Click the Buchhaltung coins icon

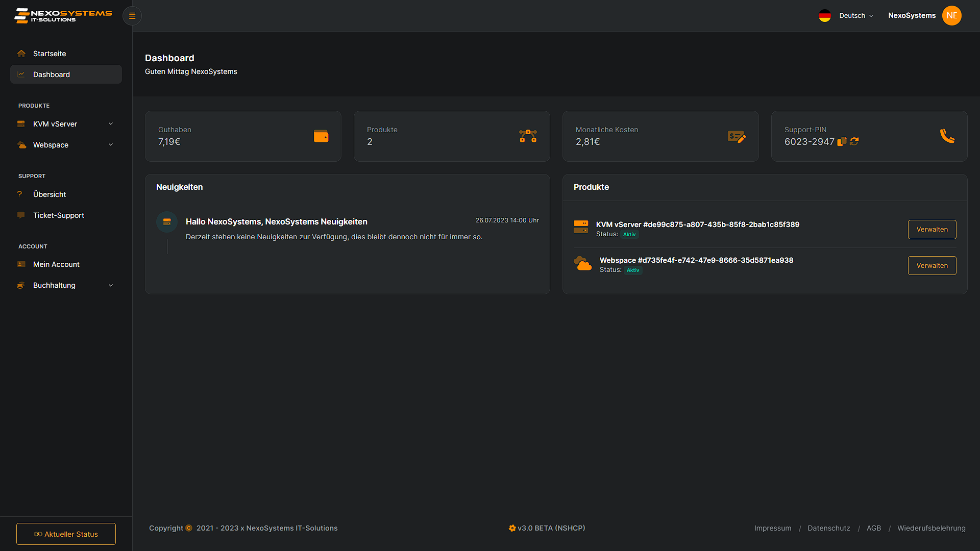[x=21, y=285]
